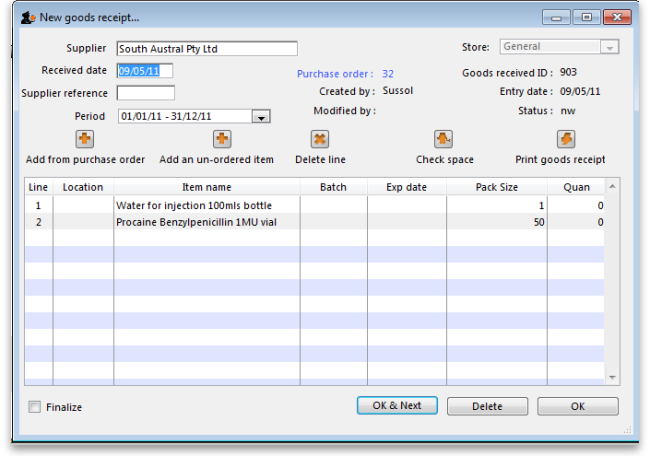Select the Water for injection 100mls row
The height and width of the screenshot is (456, 650).
point(206,205)
